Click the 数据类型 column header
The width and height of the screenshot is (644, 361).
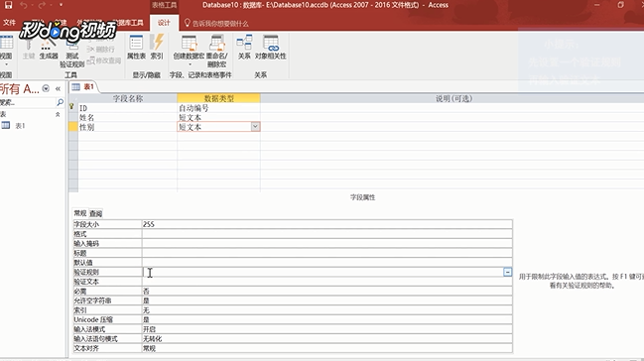pos(218,98)
